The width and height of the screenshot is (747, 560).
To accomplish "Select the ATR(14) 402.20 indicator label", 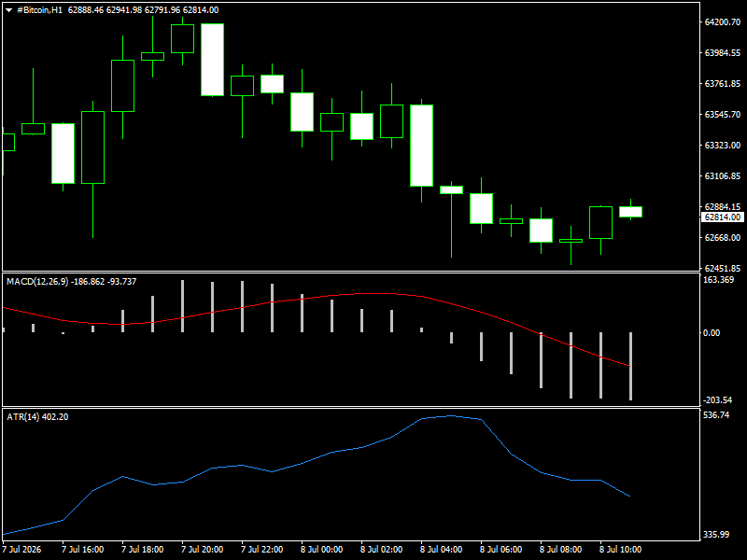I will (x=37, y=416).
